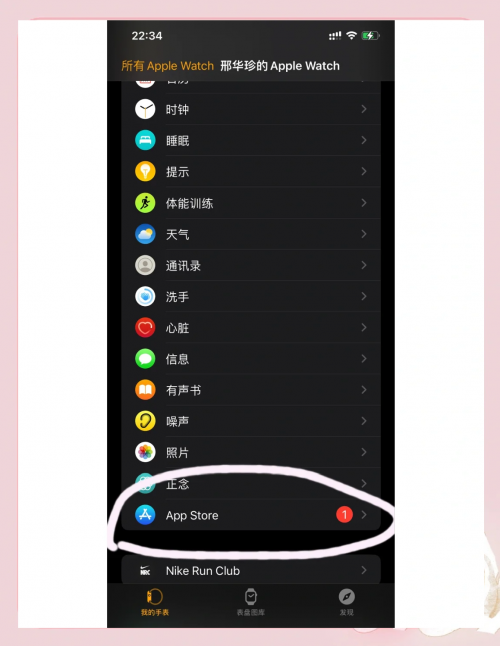
Task: Open chevron on Handwashing (洗手) row
Action: point(364,296)
